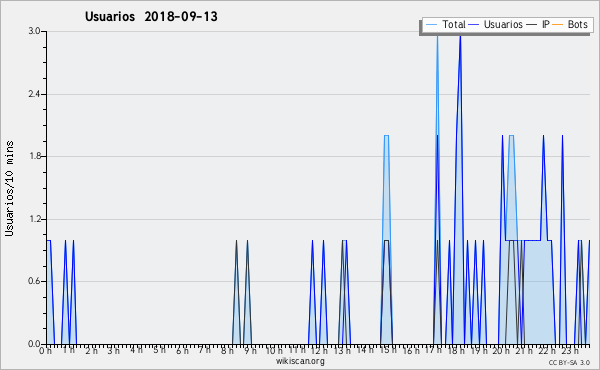This screenshot has width=600, height=370.
Task: Click the '16 h' x-axis label
Action: pyautogui.click(x=410, y=350)
